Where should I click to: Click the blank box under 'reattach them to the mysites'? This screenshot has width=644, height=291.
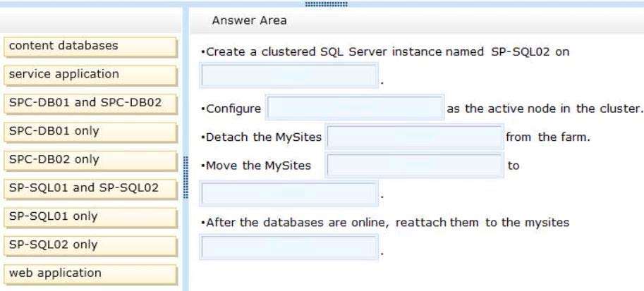coord(289,247)
